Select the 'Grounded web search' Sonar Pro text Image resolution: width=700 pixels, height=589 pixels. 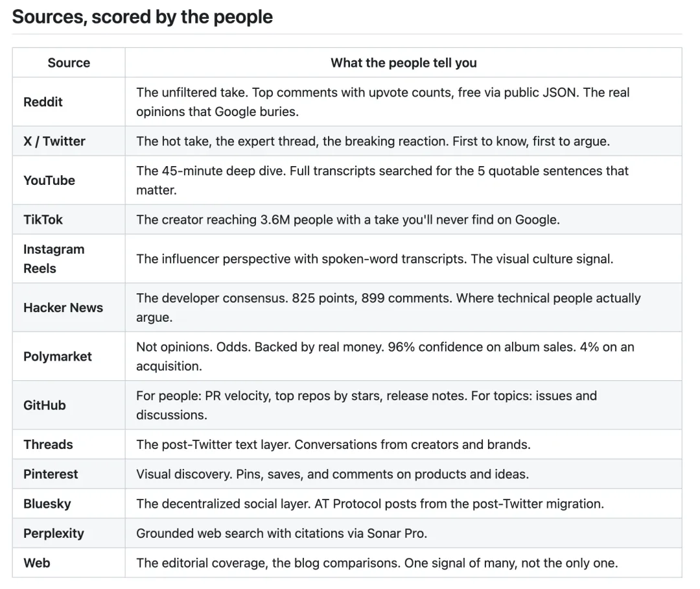(282, 533)
